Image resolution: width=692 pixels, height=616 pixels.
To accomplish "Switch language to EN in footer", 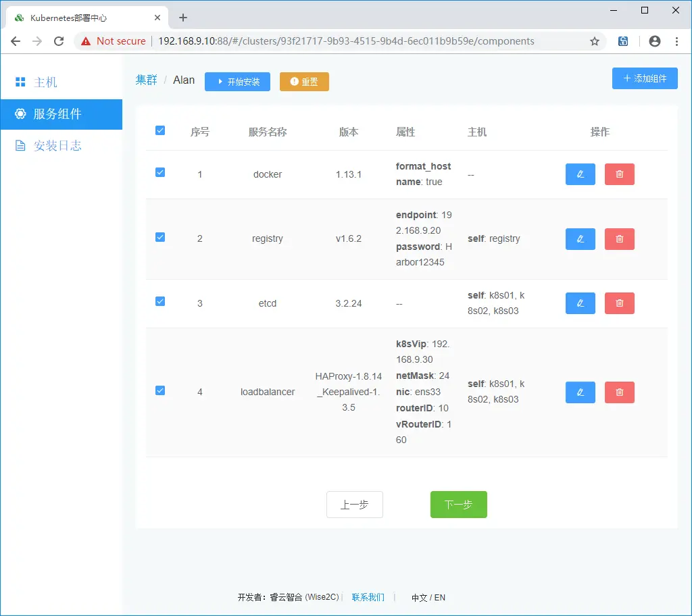I will click(439, 597).
